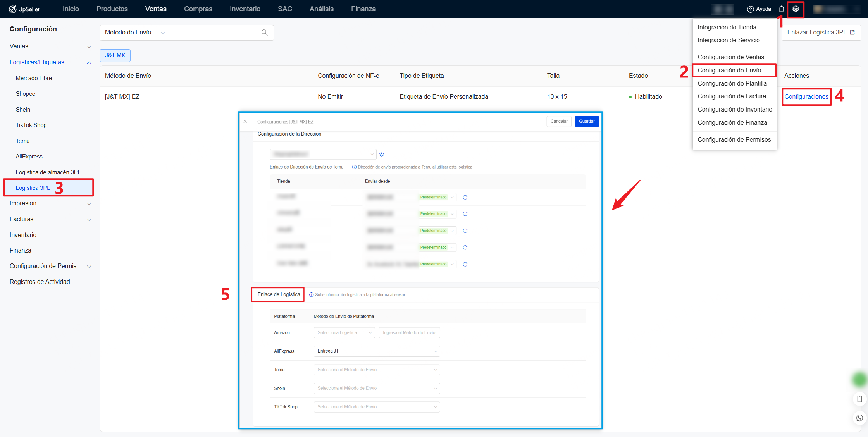Open Configuraciones link for J&T MX EZ
The width and height of the screenshot is (868, 437).
[x=806, y=96]
